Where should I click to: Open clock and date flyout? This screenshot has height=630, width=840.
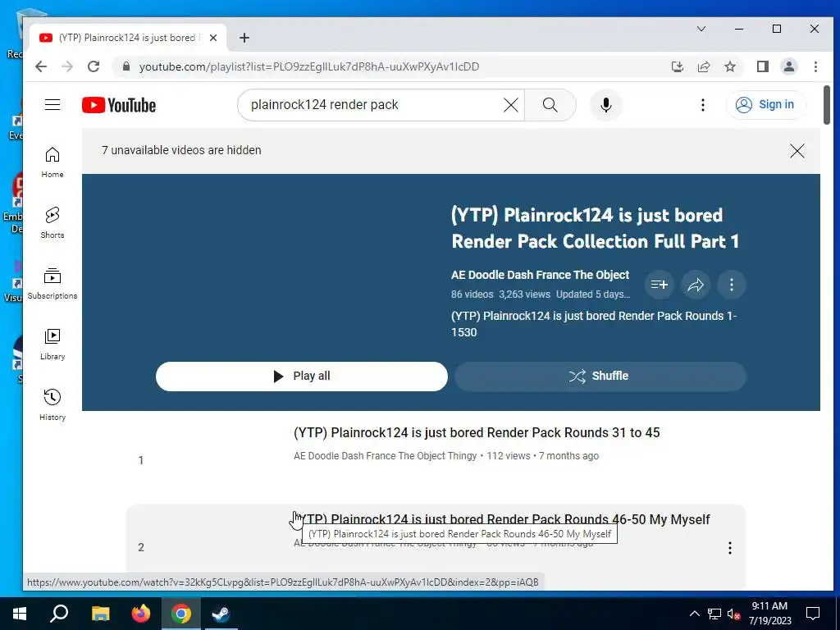pos(769,614)
